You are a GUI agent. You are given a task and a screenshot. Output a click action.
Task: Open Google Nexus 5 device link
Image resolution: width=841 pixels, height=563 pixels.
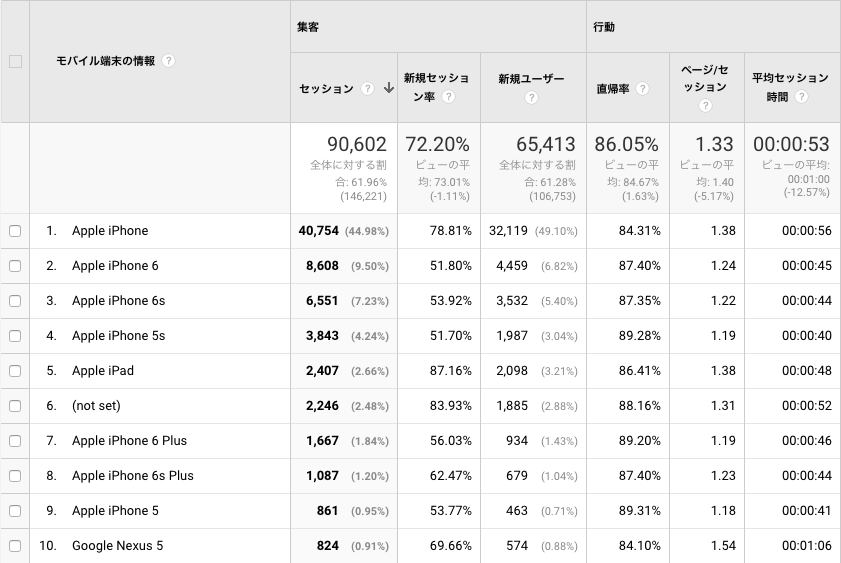pos(117,545)
